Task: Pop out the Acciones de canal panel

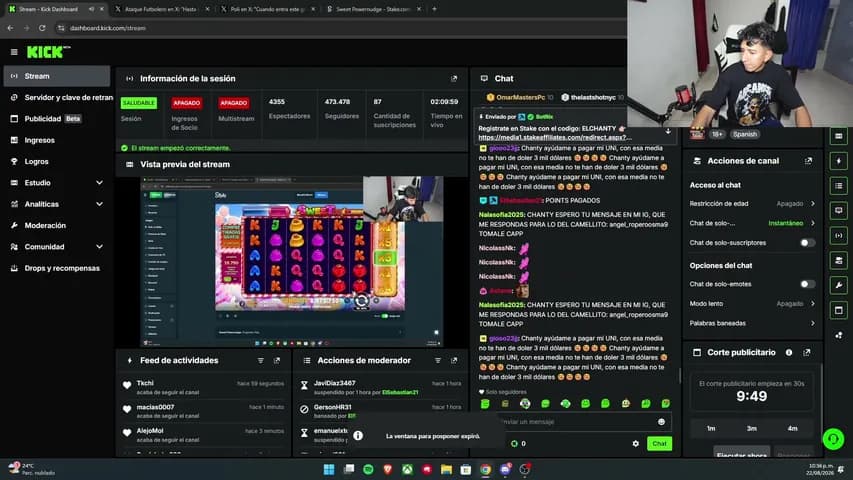Action: (x=808, y=161)
